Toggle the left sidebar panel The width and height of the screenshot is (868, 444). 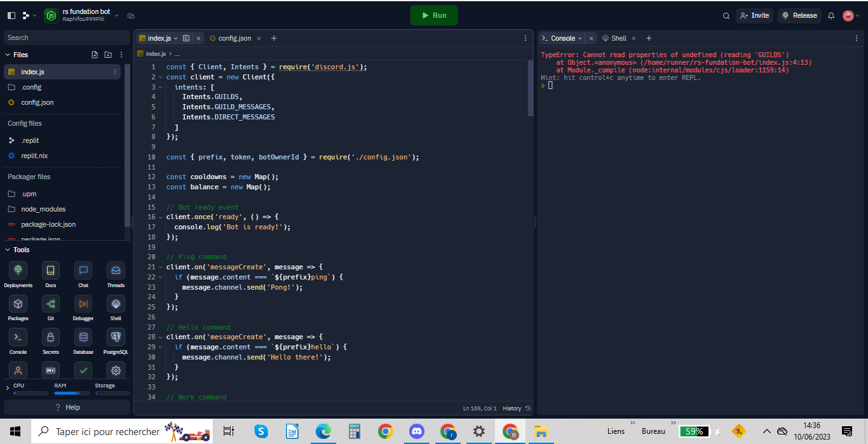[11, 15]
